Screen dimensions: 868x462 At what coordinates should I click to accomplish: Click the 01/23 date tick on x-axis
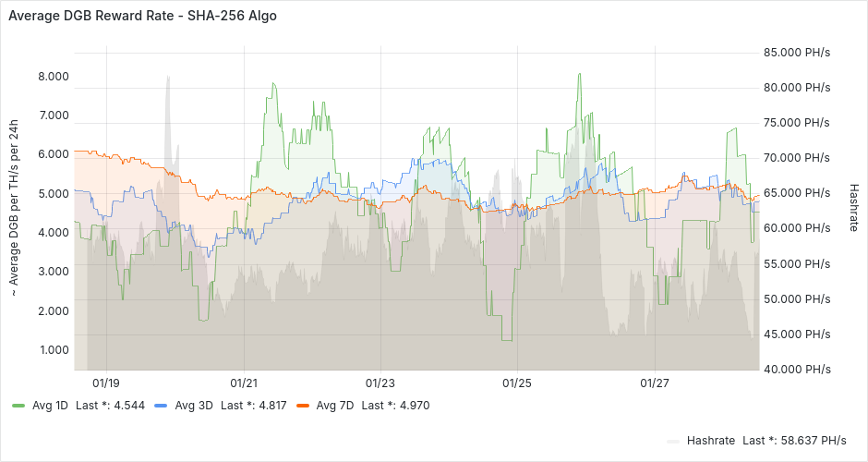point(380,383)
